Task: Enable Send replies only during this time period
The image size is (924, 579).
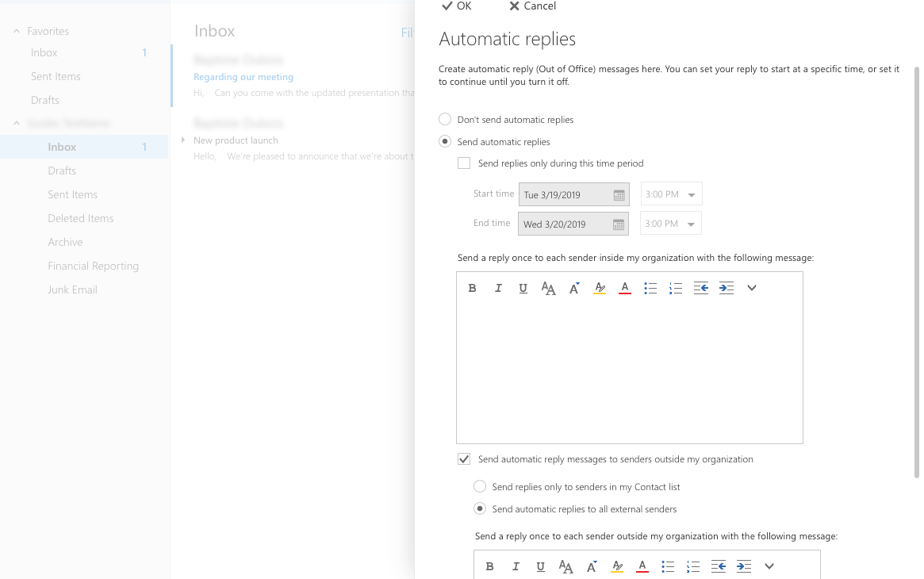Action: pyautogui.click(x=464, y=163)
